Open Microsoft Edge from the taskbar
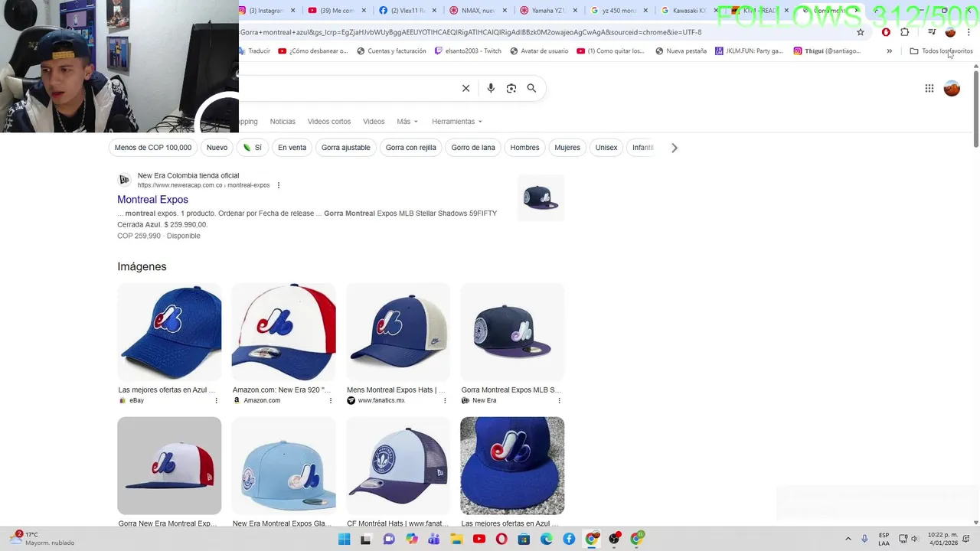 [x=547, y=540]
